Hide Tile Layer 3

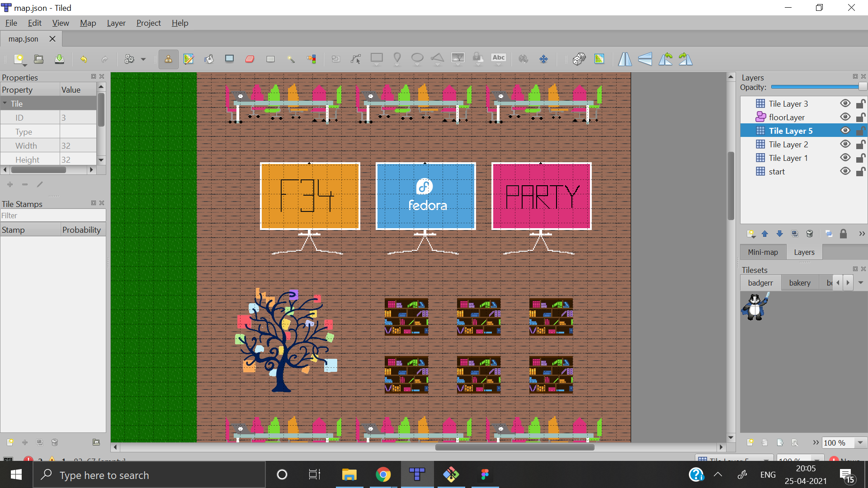845,103
